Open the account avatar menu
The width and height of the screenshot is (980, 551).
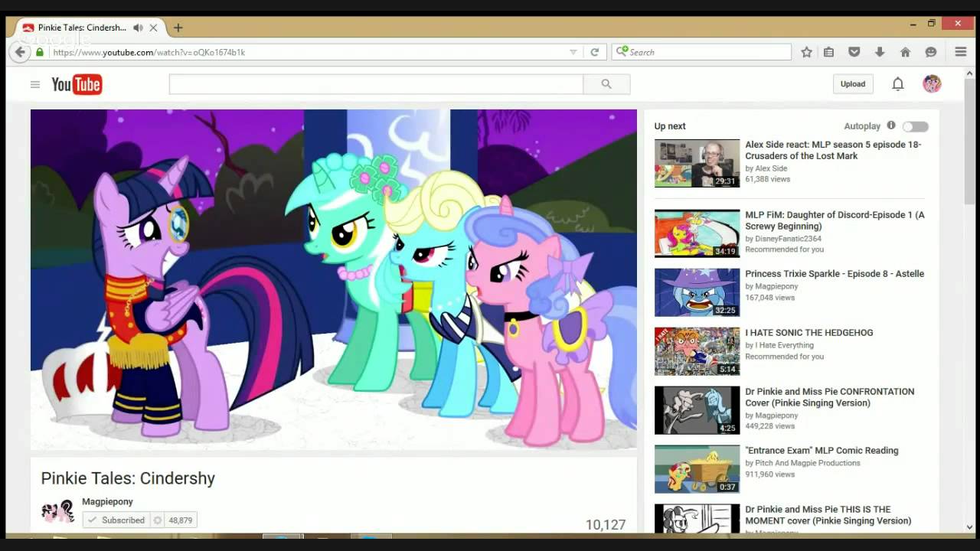point(932,84)
